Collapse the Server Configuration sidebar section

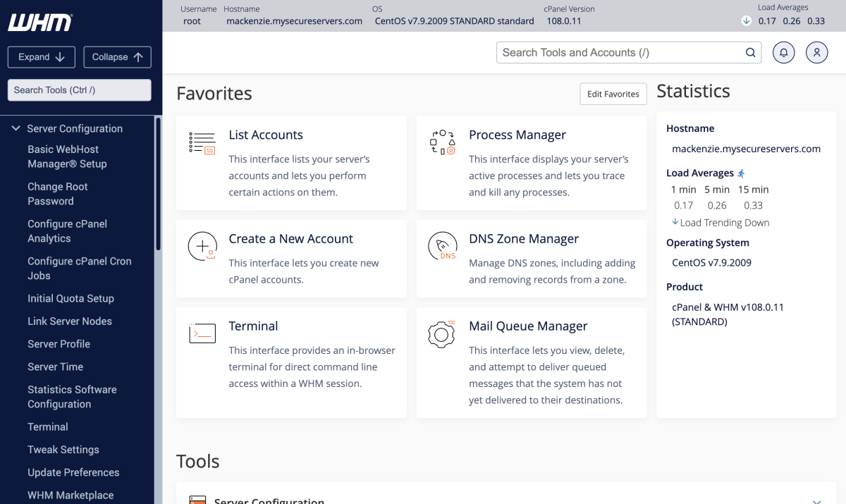(16, 128)
